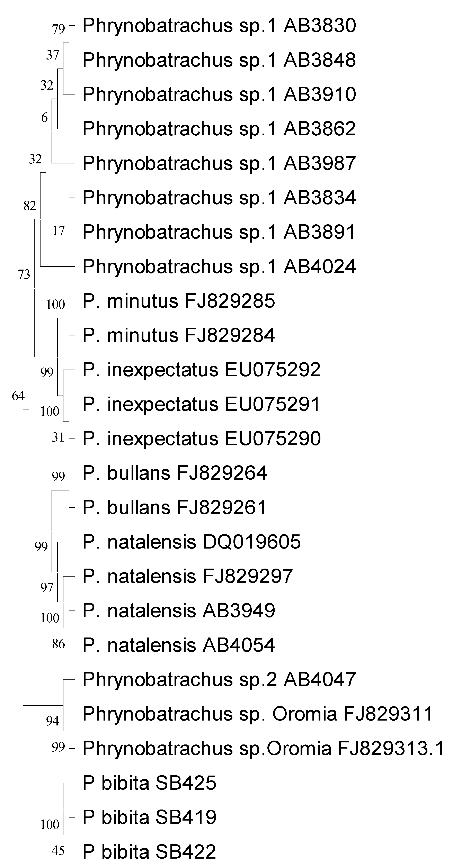The height and width of the screenshot is (868, 453).
Task: Click the bootstrap value 79
Action: click(59, 29)
